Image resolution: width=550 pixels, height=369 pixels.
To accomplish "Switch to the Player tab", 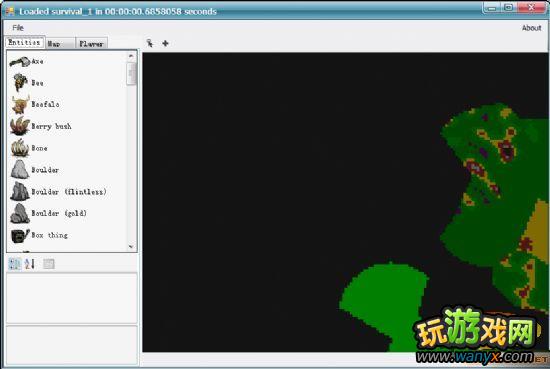I will point(91,43).
